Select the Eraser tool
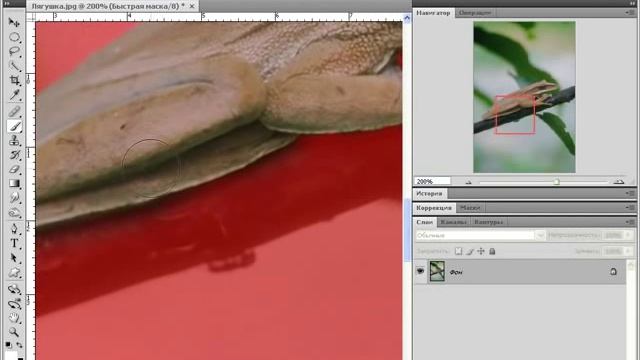Viewport: 640px width, 360px height. tap(14, 169)
